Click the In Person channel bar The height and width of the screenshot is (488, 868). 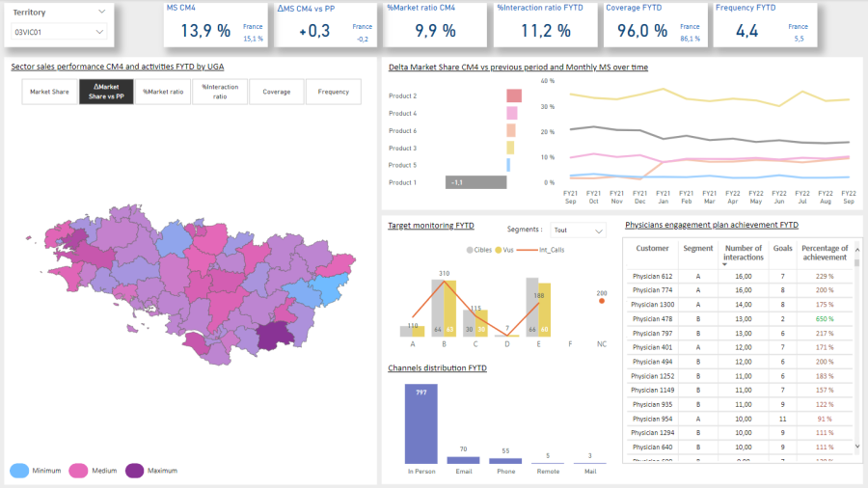tap(421, 424)
